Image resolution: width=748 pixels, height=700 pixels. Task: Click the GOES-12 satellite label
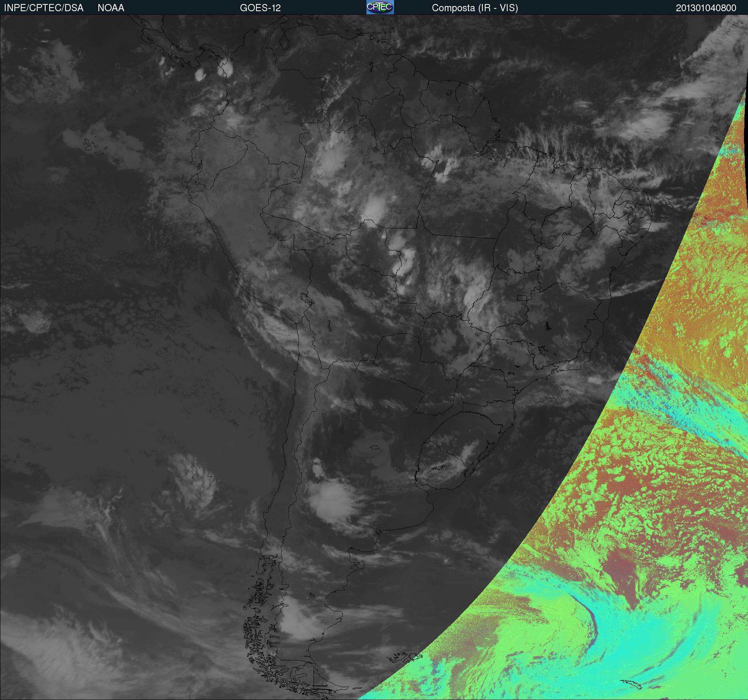(260, 8)
